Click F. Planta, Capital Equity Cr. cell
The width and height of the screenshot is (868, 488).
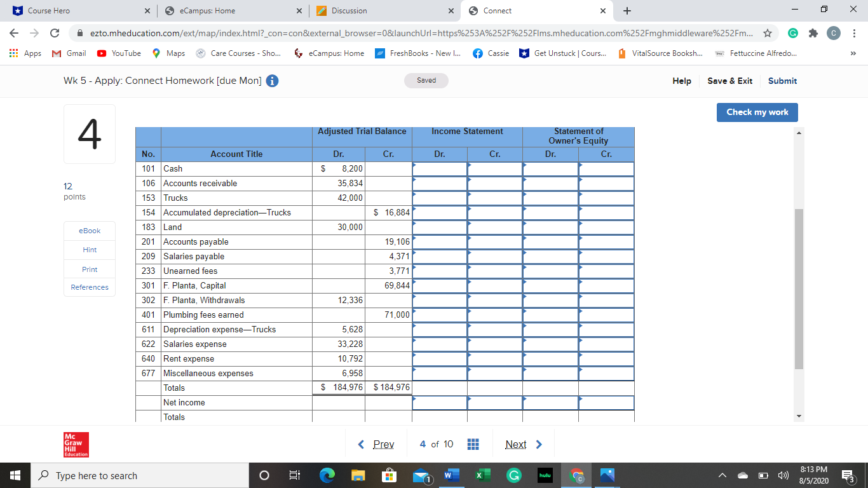coord(607,285)
